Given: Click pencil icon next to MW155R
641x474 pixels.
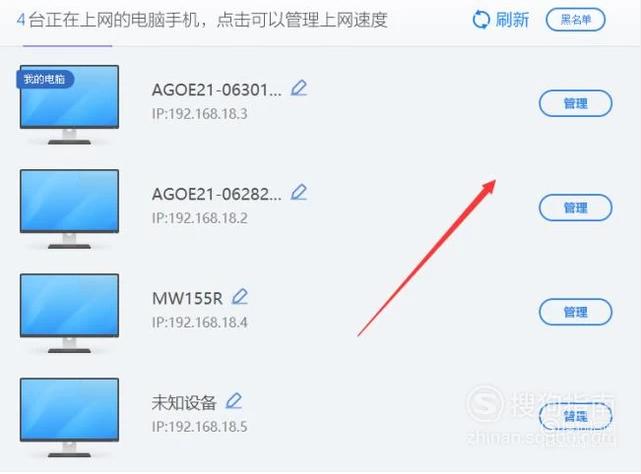Looking at the screenshot, I should tap(240, 297).
